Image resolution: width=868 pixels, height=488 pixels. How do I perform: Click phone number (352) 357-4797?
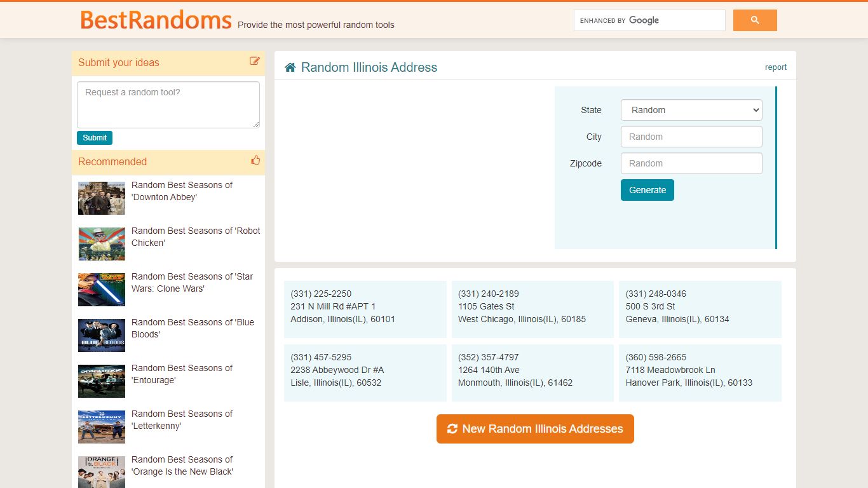(489, 357)
